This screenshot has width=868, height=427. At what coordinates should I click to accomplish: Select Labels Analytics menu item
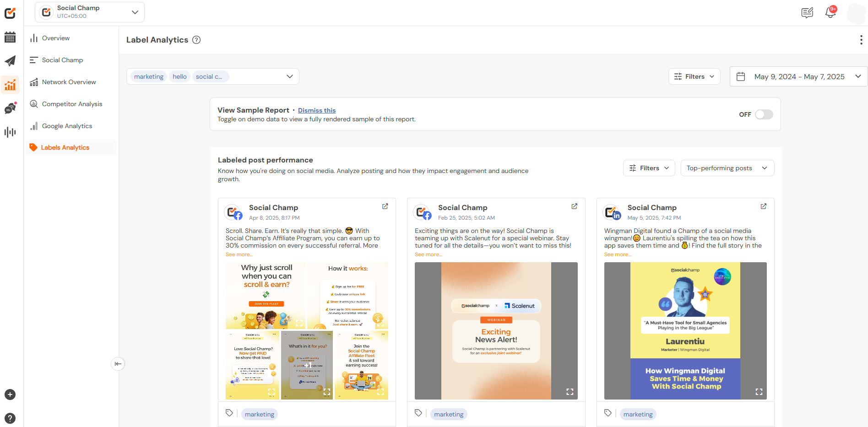click(x=71, y=147)
